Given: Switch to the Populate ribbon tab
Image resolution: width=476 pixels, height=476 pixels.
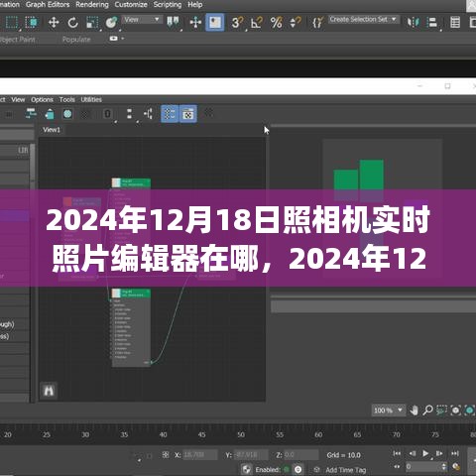Looking at the screenshot, I should point(76,40).
